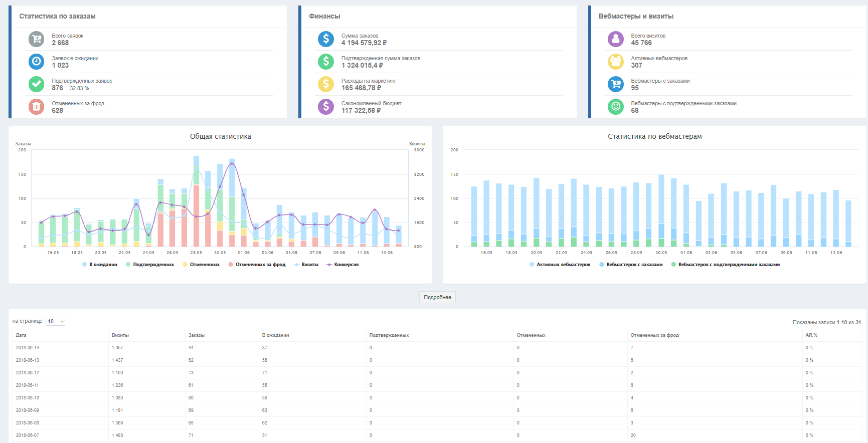
Task: Toggle the В ожидании series in chart legend
Action: point(103,265)
